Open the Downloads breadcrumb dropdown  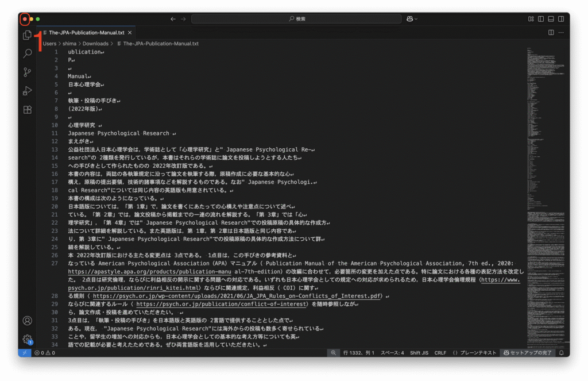pyautogui.click(x=95, y=44)
